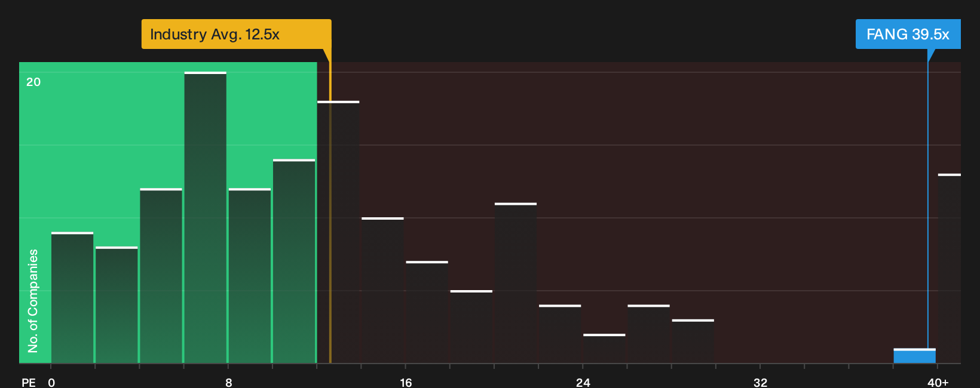Click the tallest bar near PE 8
980x388 pixels.
[x=206, y=218]
